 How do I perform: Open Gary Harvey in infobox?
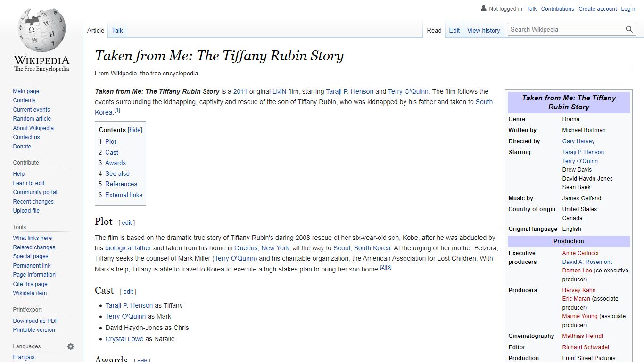coord(578,141)
